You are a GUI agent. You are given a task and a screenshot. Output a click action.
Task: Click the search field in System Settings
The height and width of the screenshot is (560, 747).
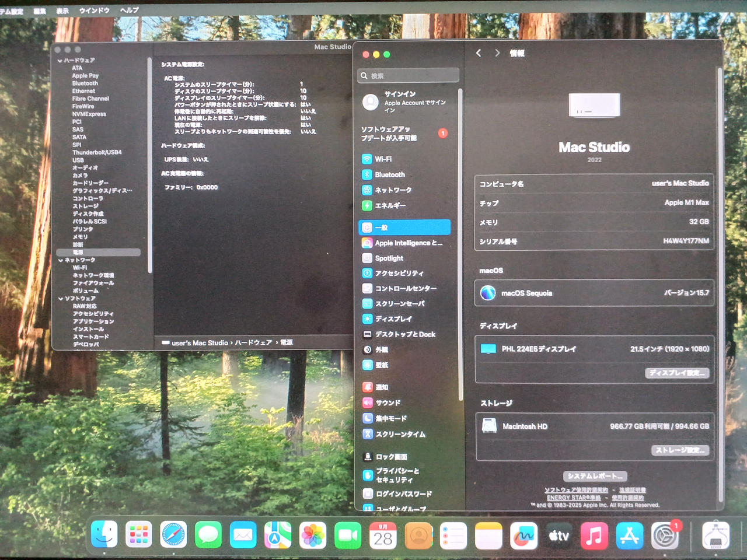point(409,76)
